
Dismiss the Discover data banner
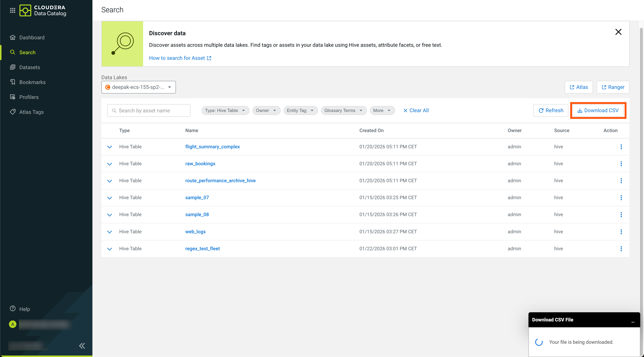click(x=618, y=32)
